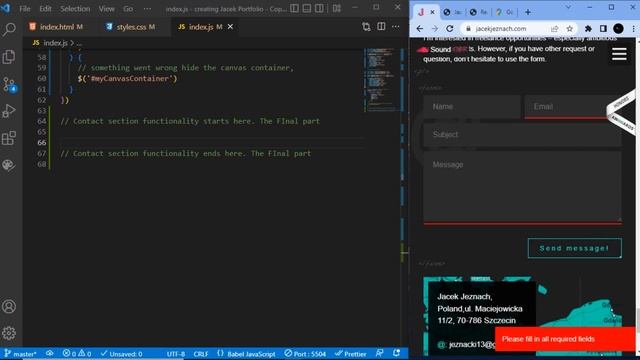The image size is (640, 360).
Task: Expand the overflow menu after Go
Action: click(147, 9)
